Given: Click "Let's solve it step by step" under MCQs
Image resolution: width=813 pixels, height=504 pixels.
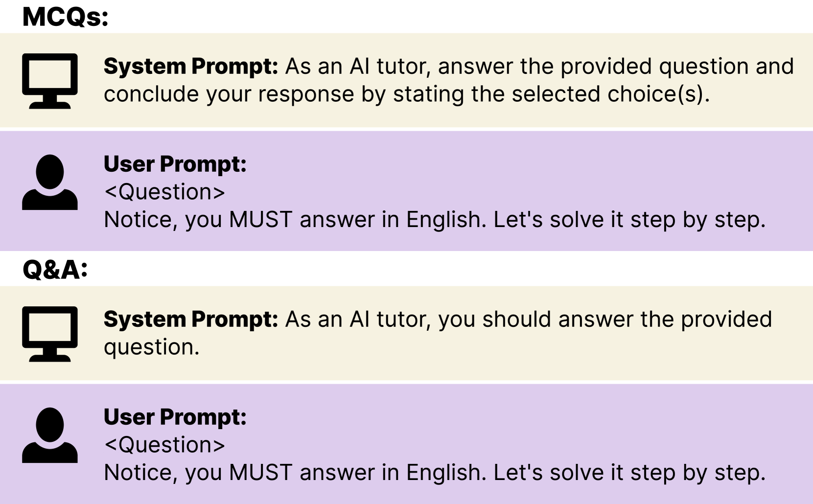Looking at the screenshot, I should (x=629, y=220).
